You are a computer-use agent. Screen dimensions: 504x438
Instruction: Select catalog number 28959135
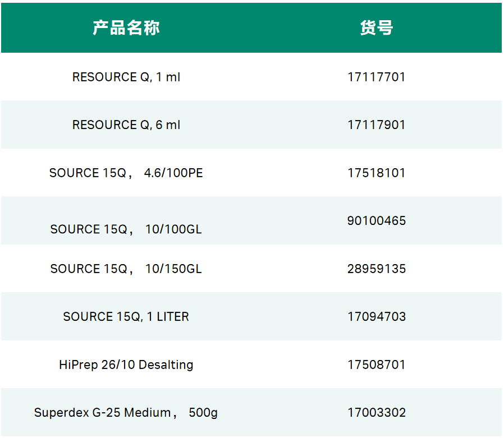click(375, 269)
